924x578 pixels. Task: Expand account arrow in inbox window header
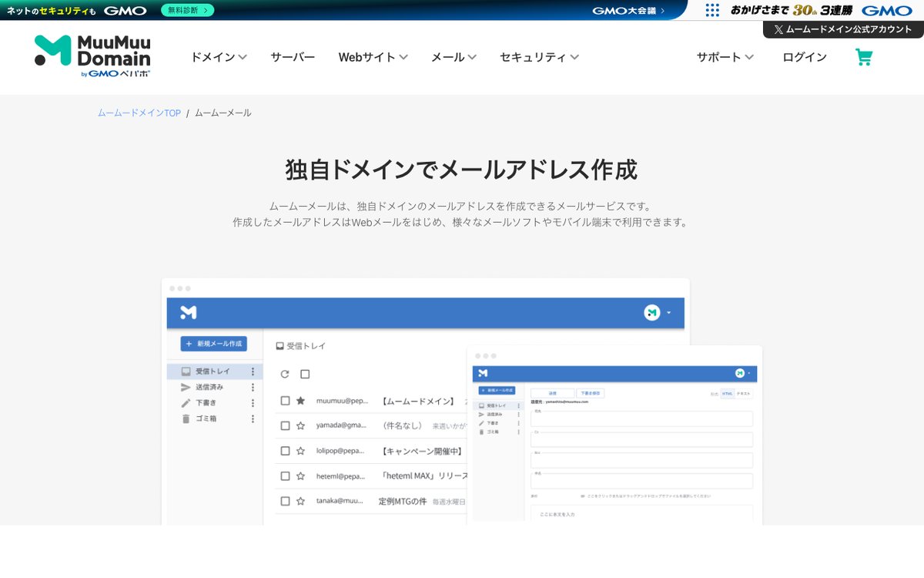[668, 312]
